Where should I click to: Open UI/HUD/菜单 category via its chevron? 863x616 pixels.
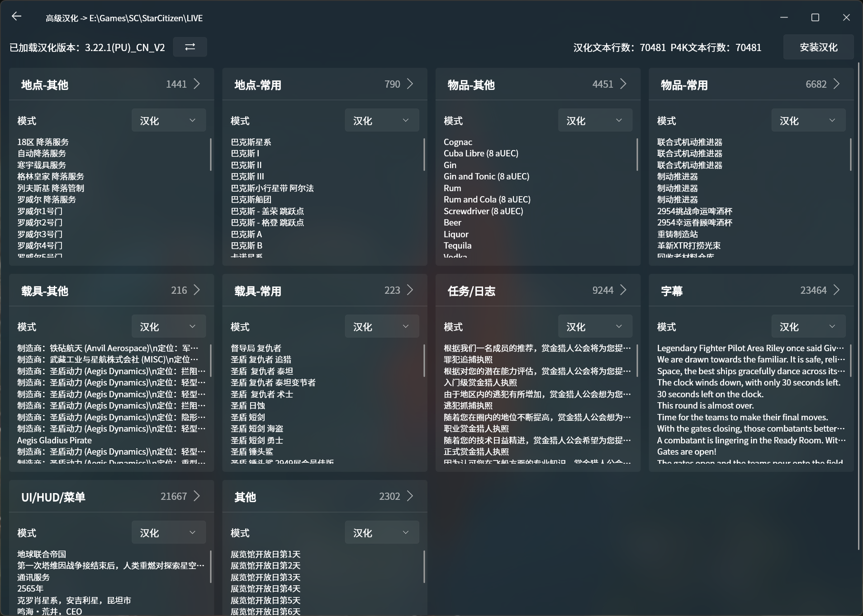(197, 496)
